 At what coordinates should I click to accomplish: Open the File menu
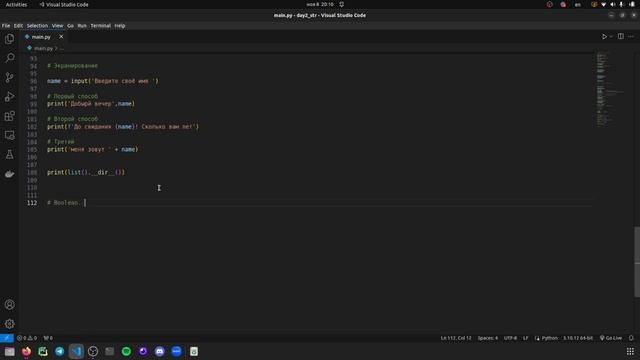pyautogui.click(x=6, y=26)
